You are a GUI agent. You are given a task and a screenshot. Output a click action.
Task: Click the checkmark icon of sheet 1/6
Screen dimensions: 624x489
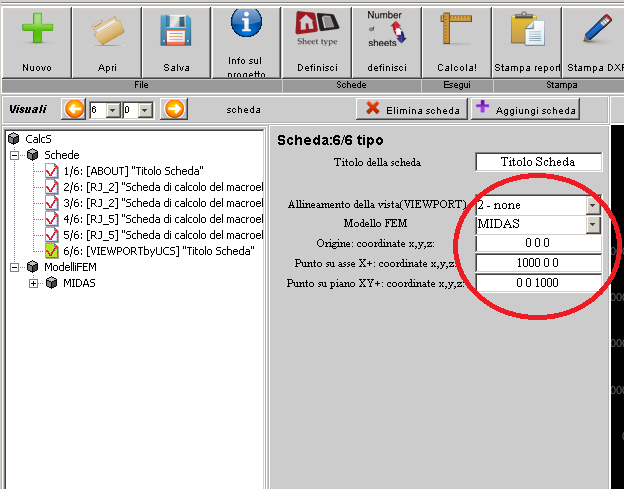tap(52, 171)
